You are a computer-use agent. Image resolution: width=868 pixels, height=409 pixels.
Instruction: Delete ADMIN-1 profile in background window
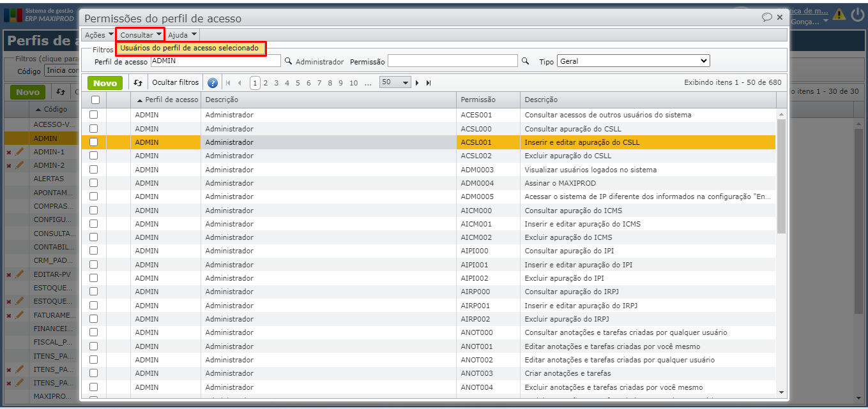(9, 152)
